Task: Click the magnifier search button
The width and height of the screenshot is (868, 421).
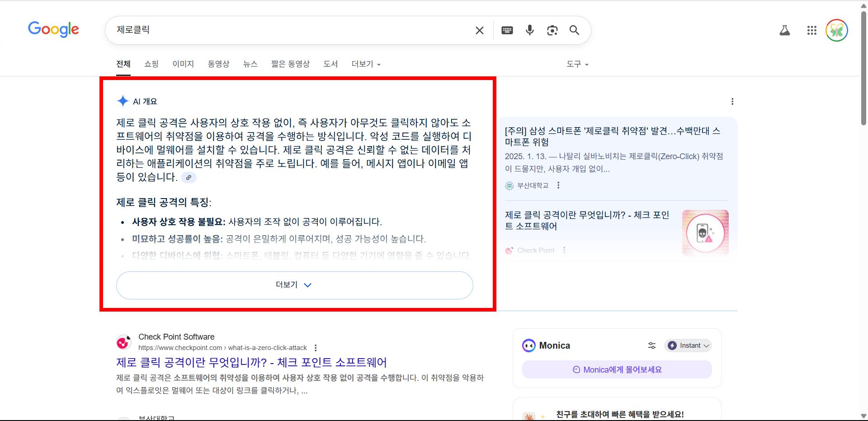Action: [x=574, y=30]
